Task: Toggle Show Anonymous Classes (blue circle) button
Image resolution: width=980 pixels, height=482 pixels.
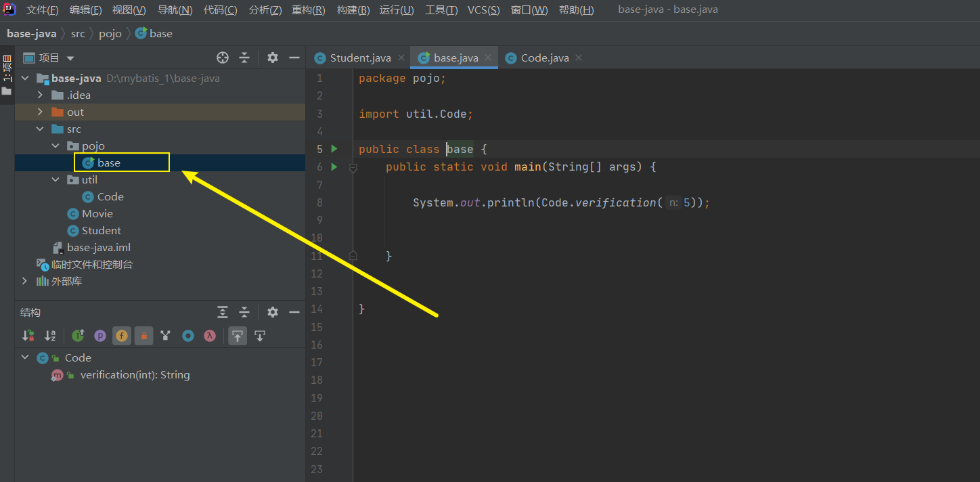Action: [188, 335]
